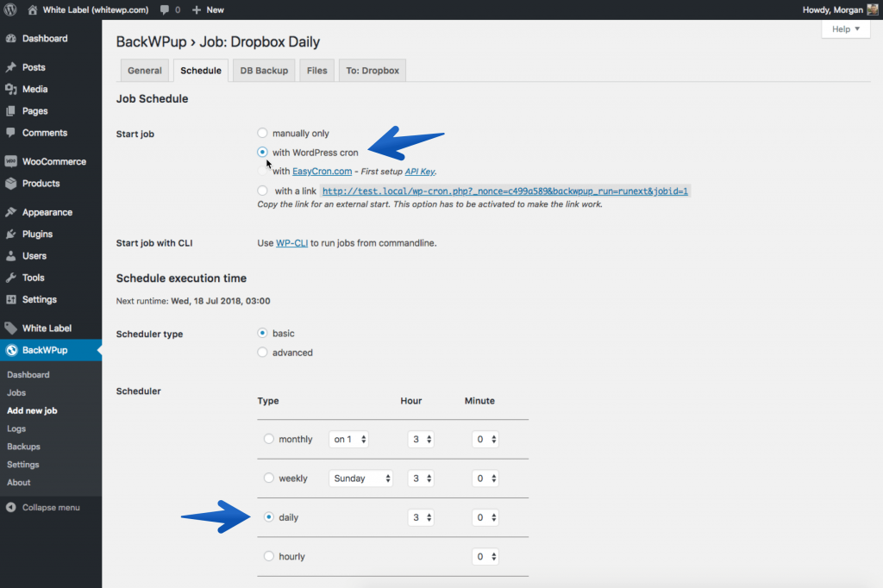
Task: Open the BackWPup Jobs submenu item
Action: point(16,392)
